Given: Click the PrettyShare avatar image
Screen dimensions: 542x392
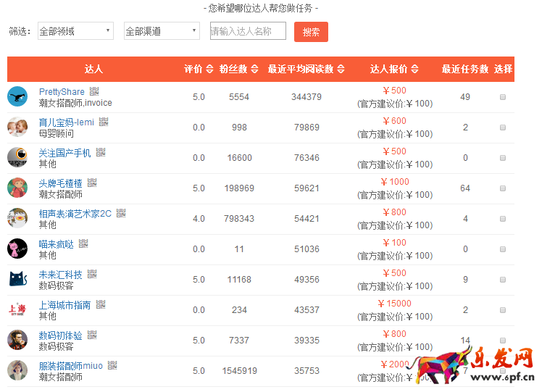Looking at the screenshot, I should tap(17, 96).
